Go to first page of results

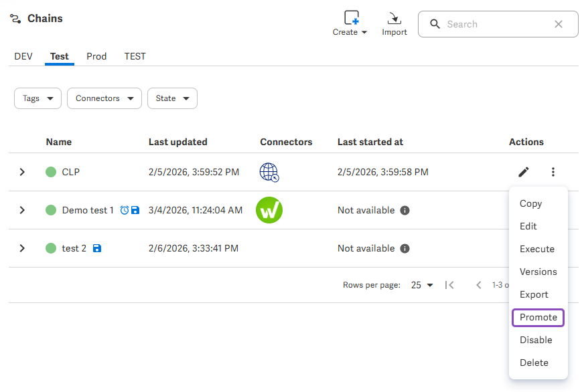(x=449, y=285)
